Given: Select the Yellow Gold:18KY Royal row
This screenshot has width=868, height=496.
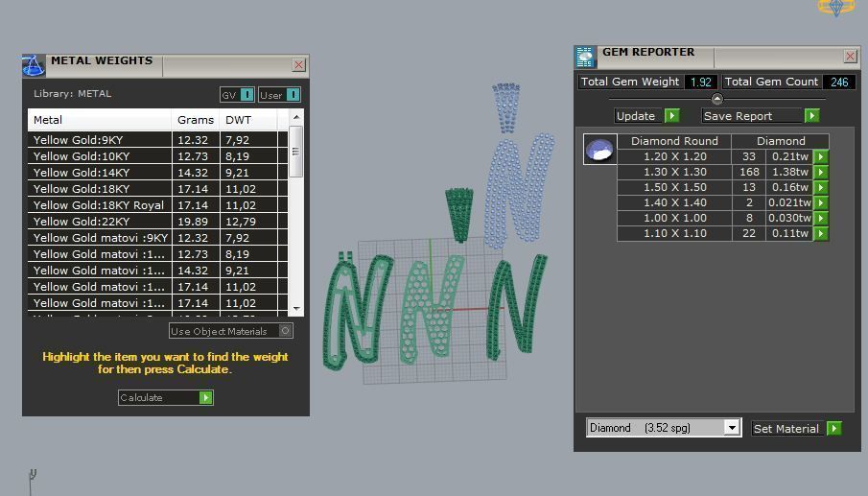Looking at the screenshot, I should tap(157, 204).
